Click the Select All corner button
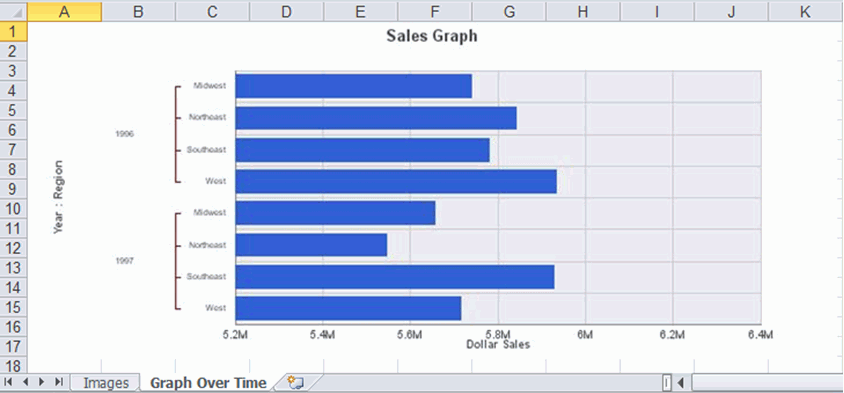The width and height of the screenshot is (844, 393). click(x=13, y=11)
